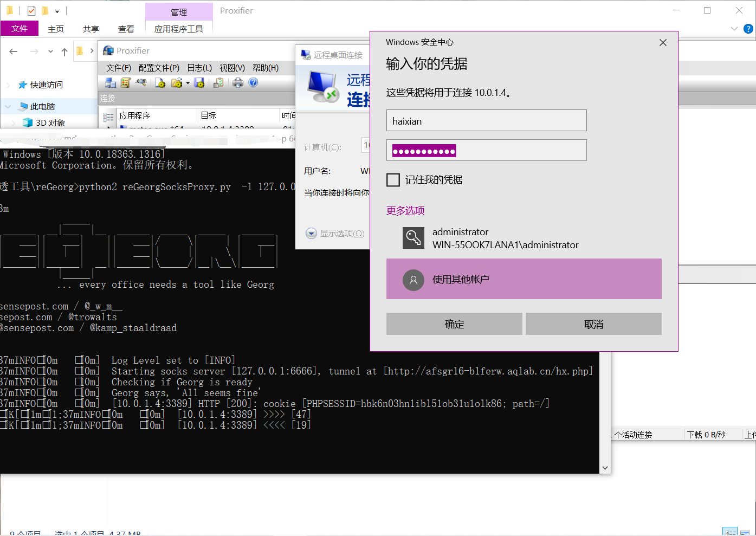Click 确定 button in credentials dialog
The height and width of the screenshot is (536, 756).
[454, 324]
